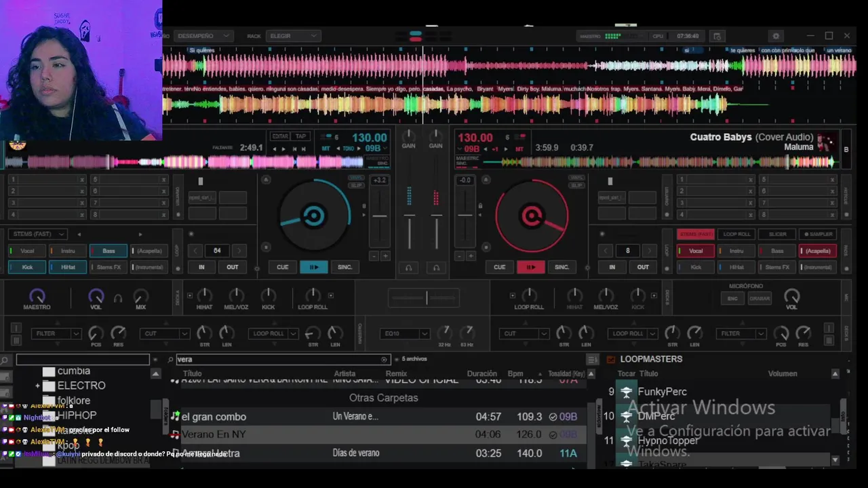
Task: Hit CUE on the left deck
Action: 283,267
